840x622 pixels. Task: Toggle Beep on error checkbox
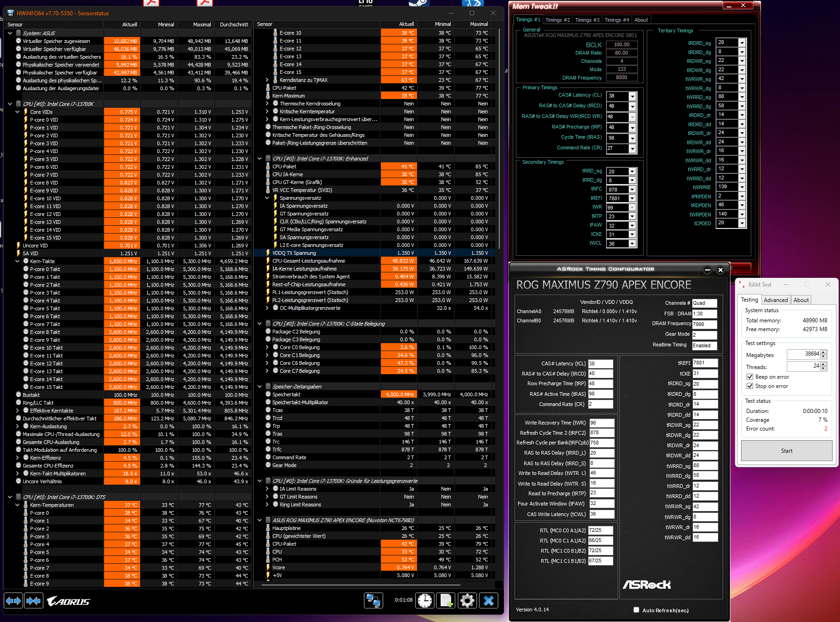(x=750, y=377)
